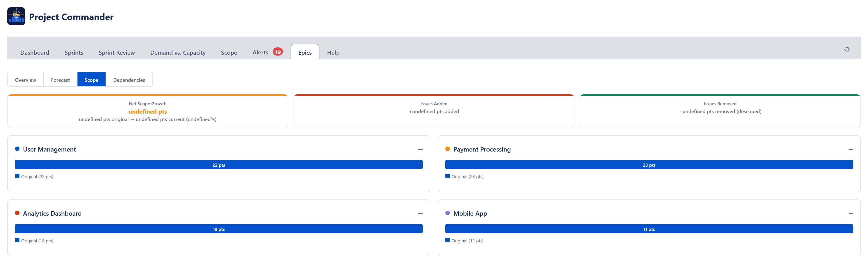Click the blue dot beside User Management
The height and width of the screenshot is (271, 868).
[17, 149]
